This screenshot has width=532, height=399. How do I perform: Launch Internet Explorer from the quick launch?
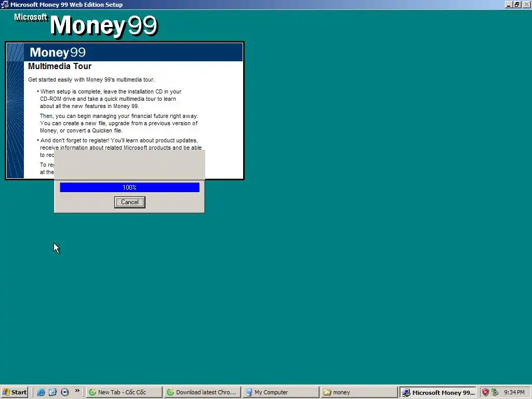pos(41,392)
